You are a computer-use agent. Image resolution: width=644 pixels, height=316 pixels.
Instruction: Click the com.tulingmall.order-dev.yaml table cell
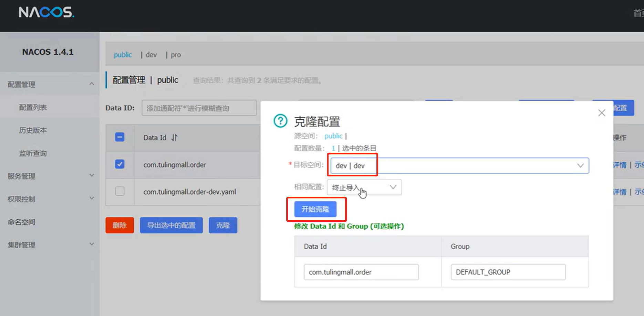(190, 192)
